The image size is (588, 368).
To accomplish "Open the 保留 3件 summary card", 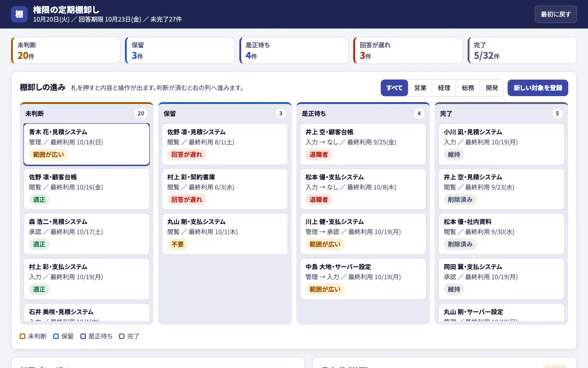I will point(180,51).
